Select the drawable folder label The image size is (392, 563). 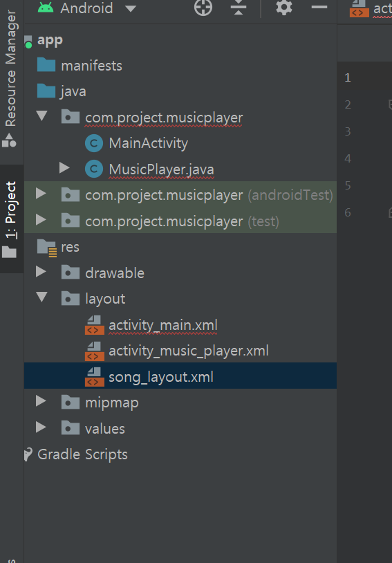point(115,273)
